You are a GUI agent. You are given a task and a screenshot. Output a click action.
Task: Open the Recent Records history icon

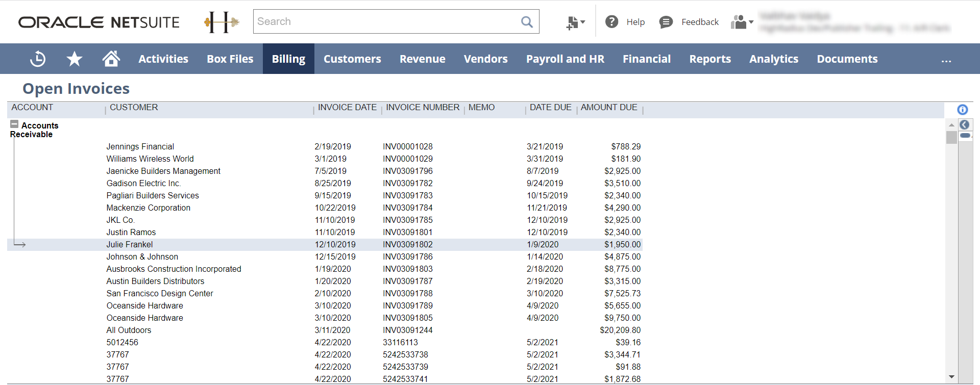click(x=38, y=59)
